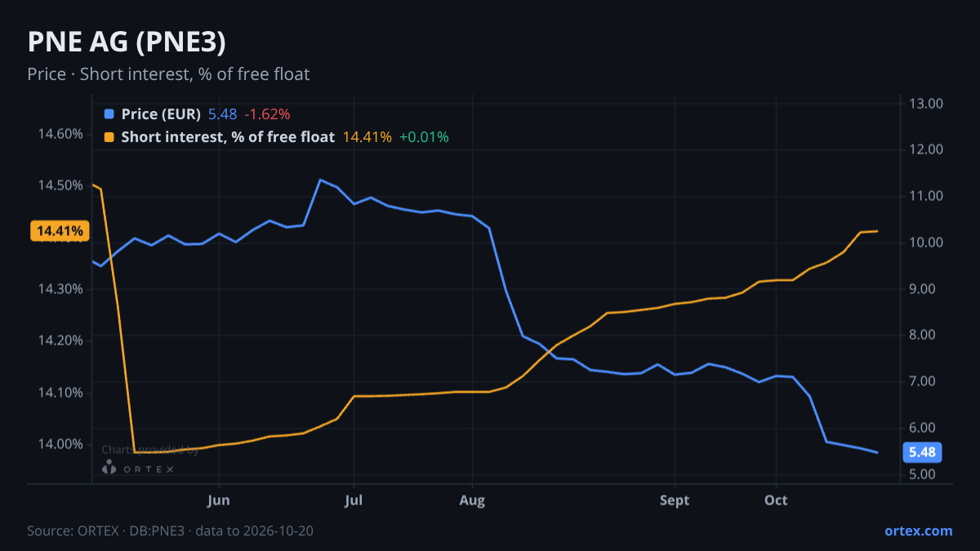Screen dimensions: 980x551
Task: Click the orange Short interest legend marker
Action: pos(109,137)
